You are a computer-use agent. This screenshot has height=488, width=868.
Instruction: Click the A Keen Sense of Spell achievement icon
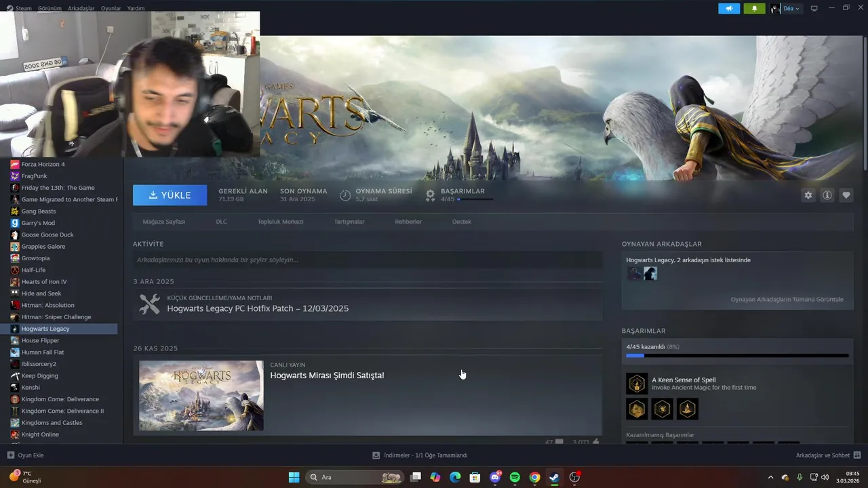coord(637,384)
